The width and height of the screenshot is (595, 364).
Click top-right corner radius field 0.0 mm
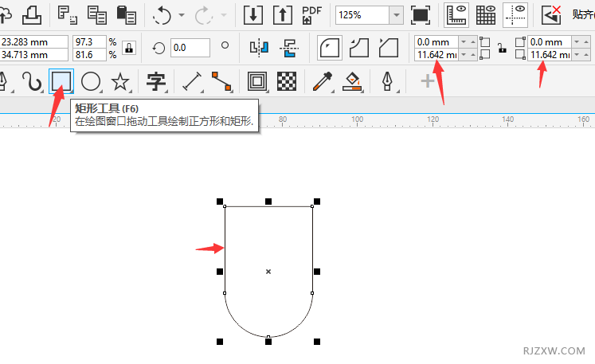click(550, 41)
